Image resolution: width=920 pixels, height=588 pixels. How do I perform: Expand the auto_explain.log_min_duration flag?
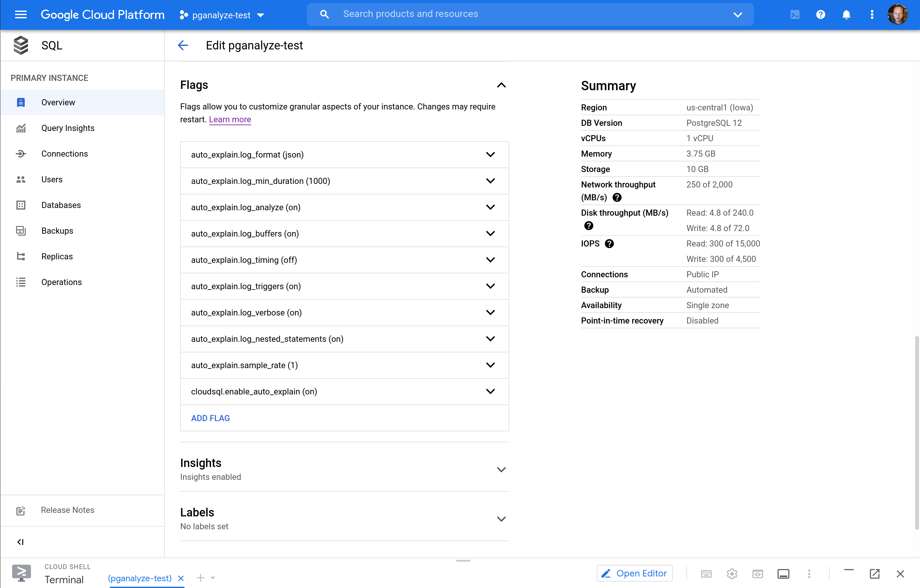pos(491,181)
